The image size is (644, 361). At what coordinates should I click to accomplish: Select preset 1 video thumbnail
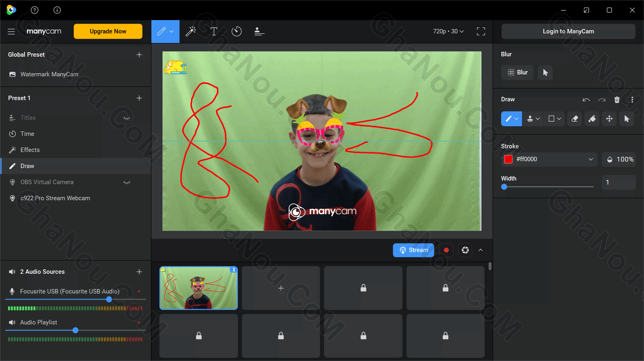coord(199,288)
